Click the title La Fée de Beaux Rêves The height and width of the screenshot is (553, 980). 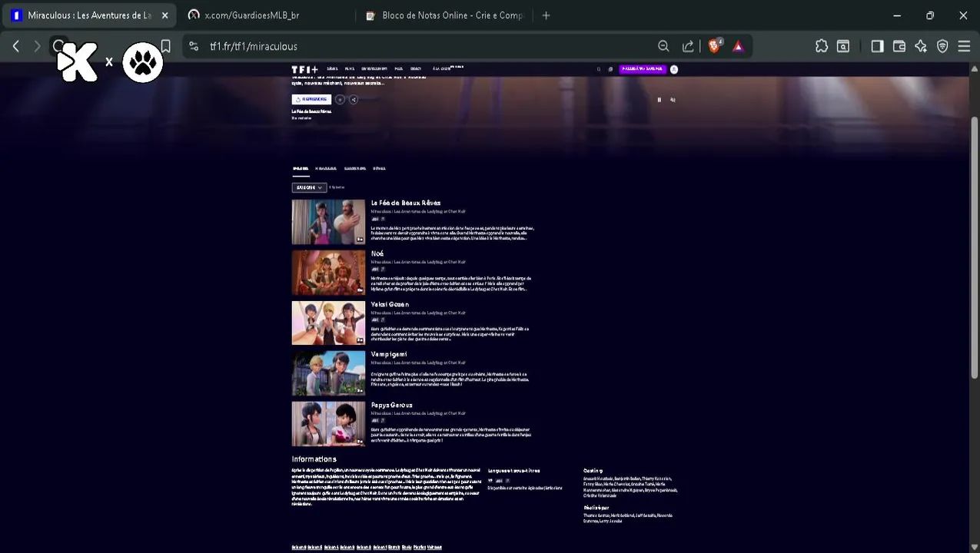click(x=406, y=203)
